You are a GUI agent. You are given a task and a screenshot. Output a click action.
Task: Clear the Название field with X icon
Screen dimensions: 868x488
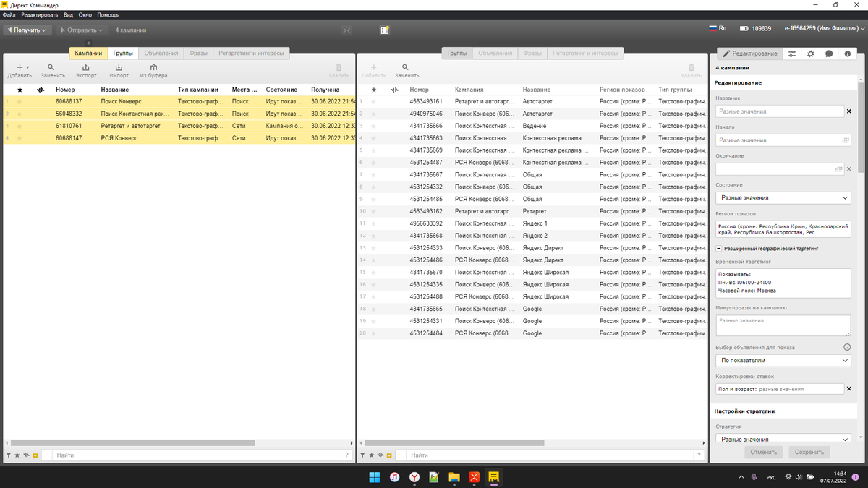(x=849, y=111)
